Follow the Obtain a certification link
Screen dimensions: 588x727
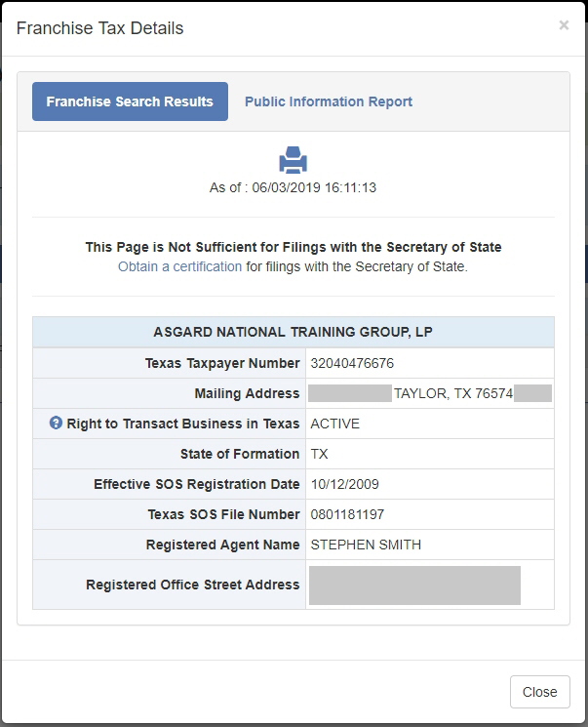pyautogui.click(x=179, y=266)
